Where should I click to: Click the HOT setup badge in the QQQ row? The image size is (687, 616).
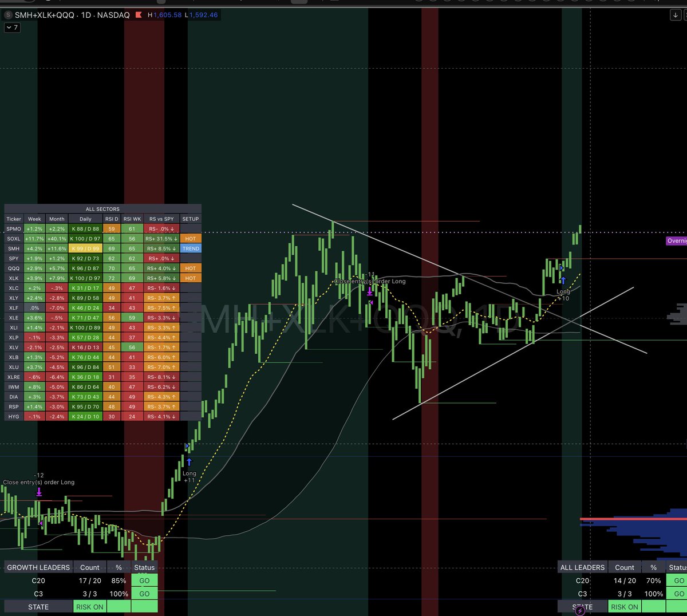pos(191,268)
